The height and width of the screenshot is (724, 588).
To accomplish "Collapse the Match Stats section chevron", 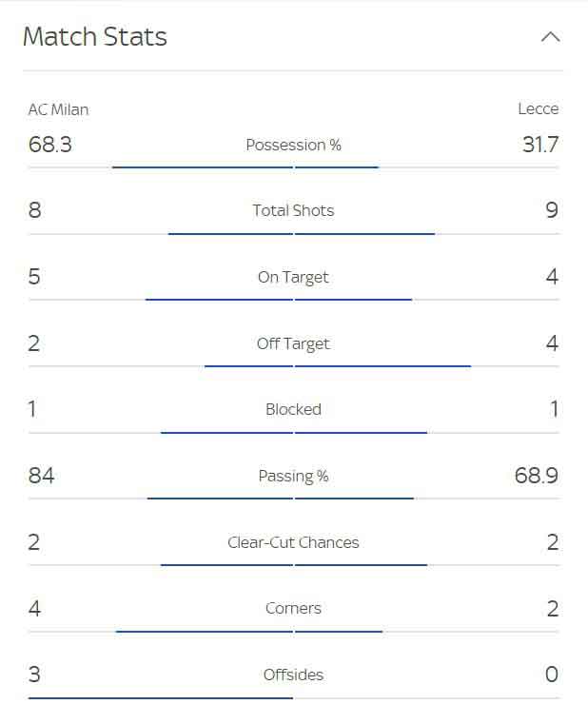I will coord(551,37).
